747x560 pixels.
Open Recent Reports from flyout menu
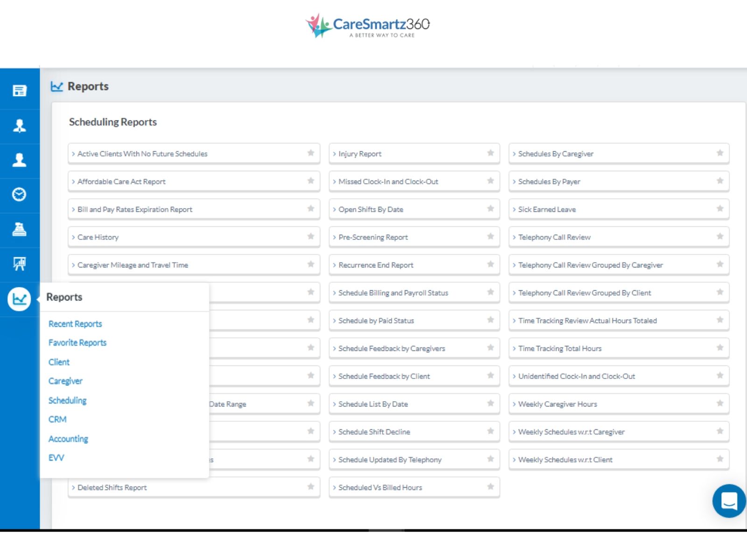point(75,324)
